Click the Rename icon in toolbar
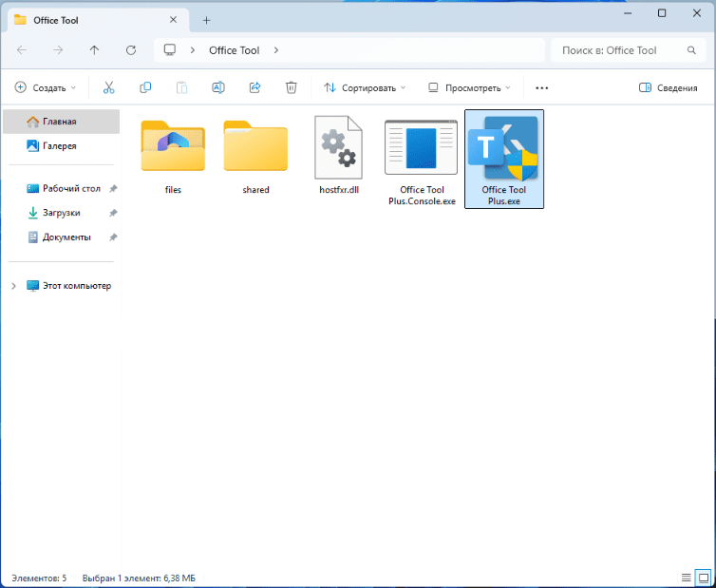 coord(217,87)
